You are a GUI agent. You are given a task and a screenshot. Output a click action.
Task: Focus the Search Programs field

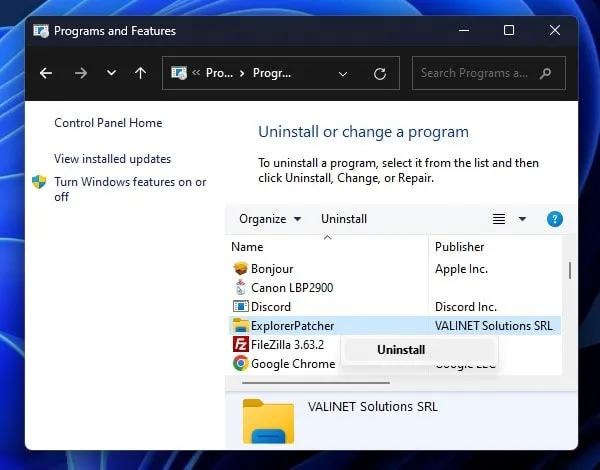489,73
